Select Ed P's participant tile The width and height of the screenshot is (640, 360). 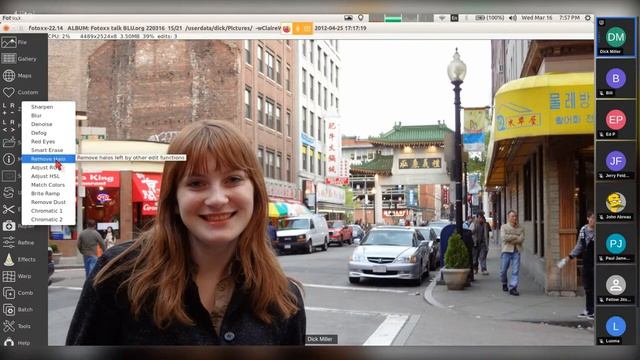(616, 120)
